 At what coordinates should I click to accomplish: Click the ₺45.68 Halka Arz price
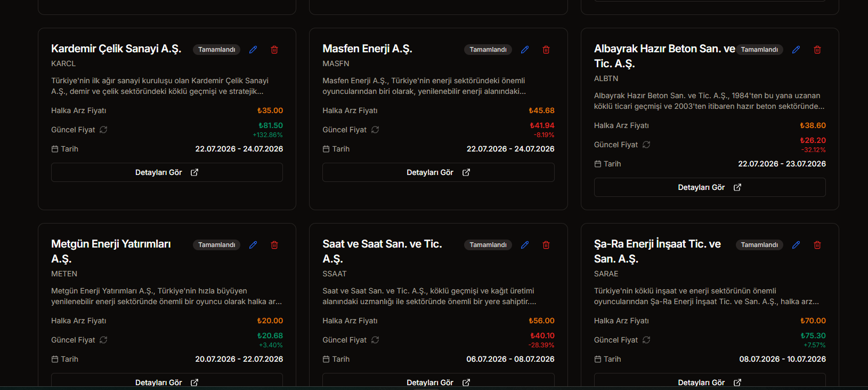coord(541,110)
